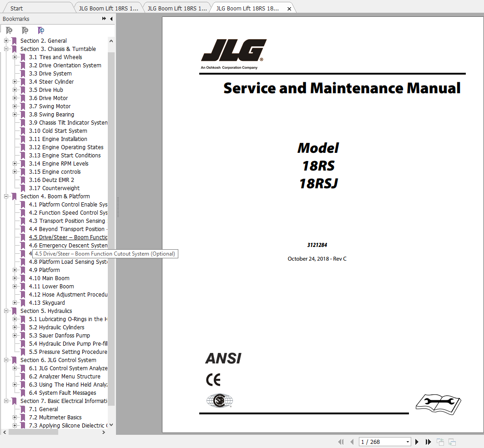Click the first bookmark toolbar icon

[x=9, y=30]
